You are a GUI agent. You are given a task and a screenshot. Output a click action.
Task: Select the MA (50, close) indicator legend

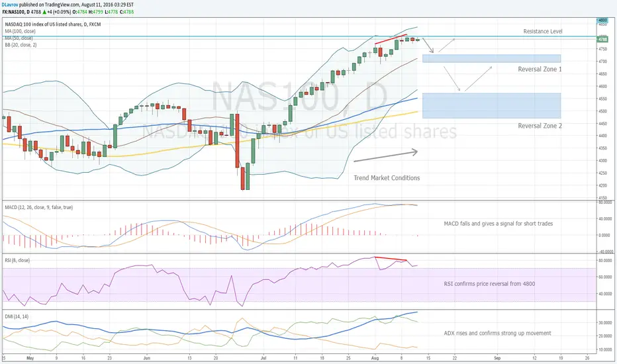click(x=19, y=38)
